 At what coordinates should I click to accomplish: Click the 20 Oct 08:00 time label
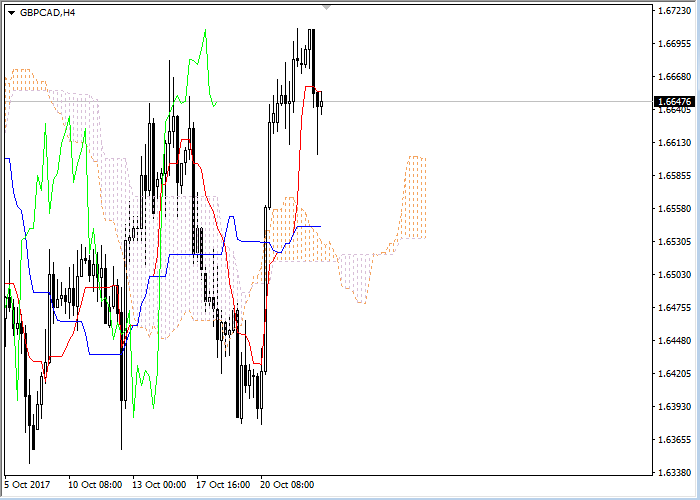[287, 484]
